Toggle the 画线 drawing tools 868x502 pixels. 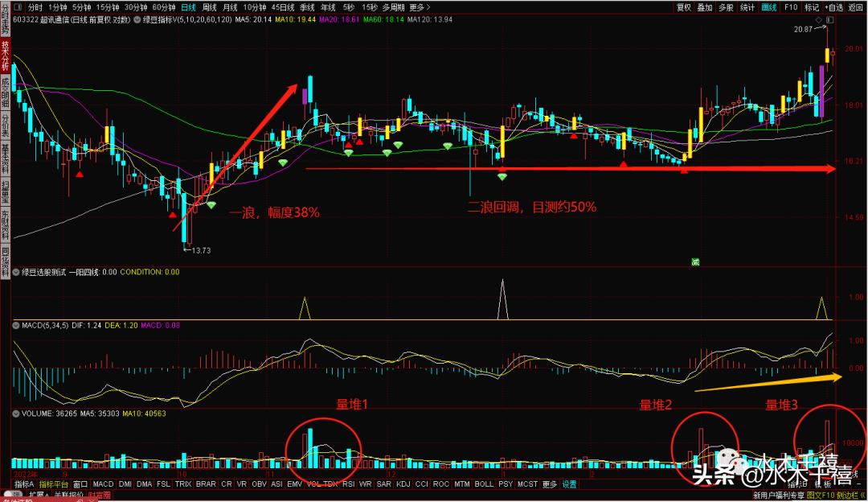pos(769,7)
